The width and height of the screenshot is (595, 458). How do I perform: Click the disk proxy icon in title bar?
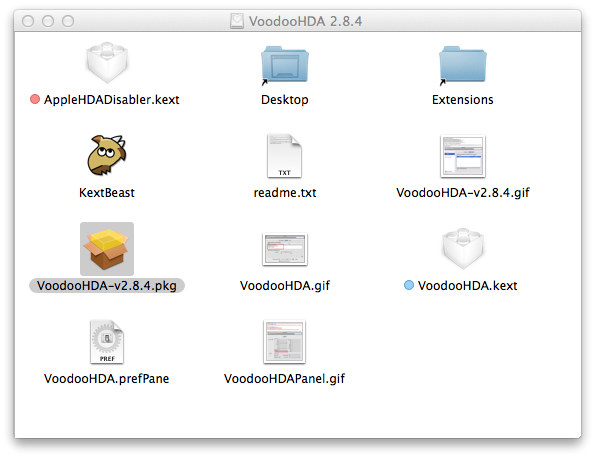coord(237,21)
